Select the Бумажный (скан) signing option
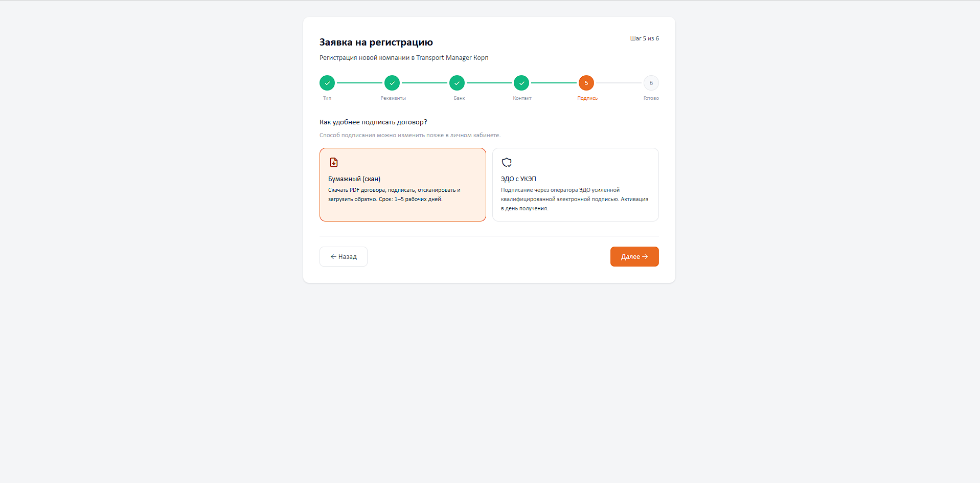 [403, 185]
